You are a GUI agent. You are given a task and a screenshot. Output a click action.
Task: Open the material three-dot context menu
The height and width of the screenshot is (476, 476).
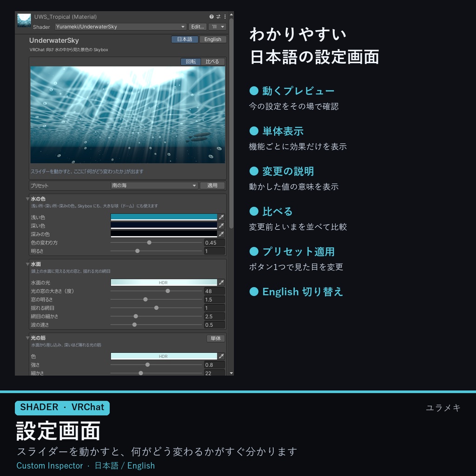point(225,17)
